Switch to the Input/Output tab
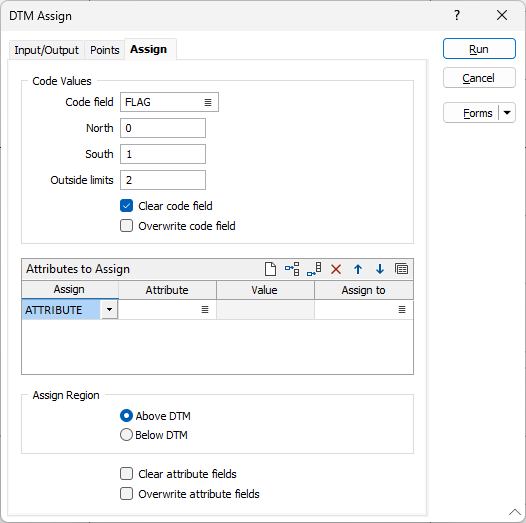Screen dimensions: 526x523 (46, 50)
